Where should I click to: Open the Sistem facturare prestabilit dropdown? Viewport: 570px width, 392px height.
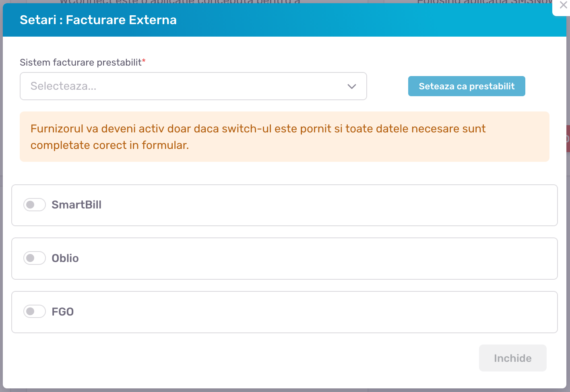point(193,86)
